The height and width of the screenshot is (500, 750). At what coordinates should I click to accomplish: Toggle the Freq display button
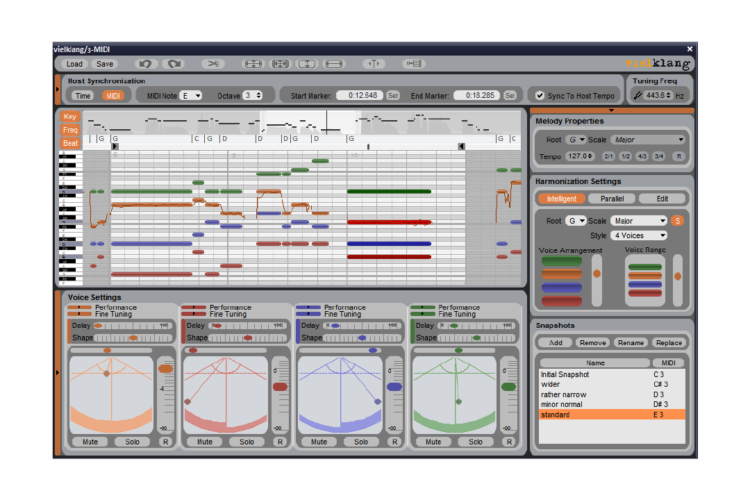point(70,129)
